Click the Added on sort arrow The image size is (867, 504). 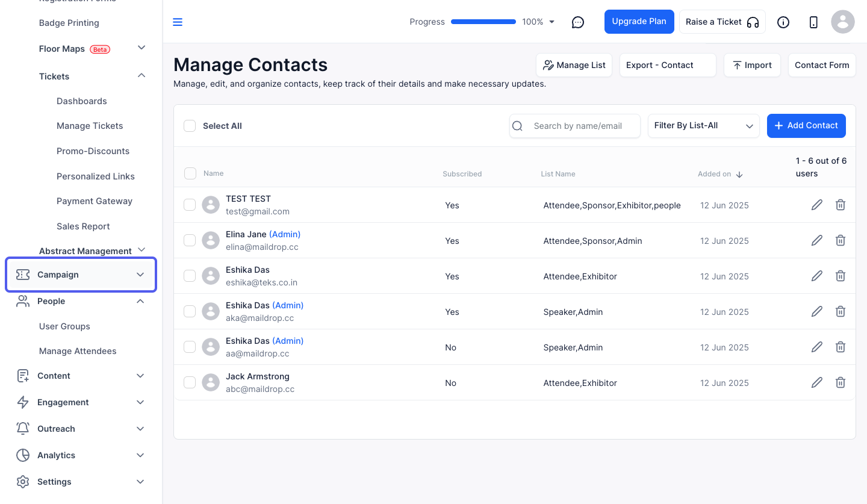click(x=739, y=174)
